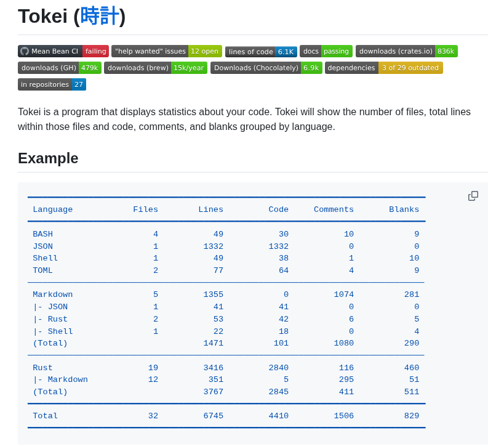Click the Blanks column header

[x=404, y=209]
